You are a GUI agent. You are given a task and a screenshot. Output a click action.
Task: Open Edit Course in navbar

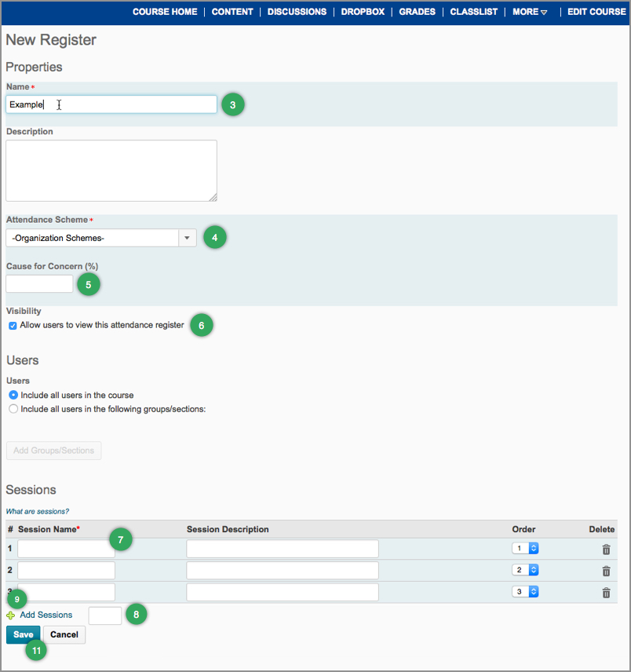click(596, 12)
